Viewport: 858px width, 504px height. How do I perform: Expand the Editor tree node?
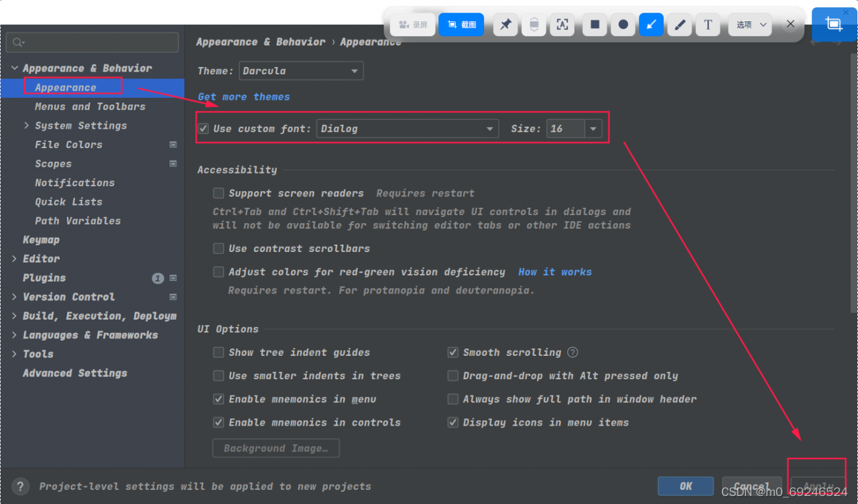(x=15, y=259)
